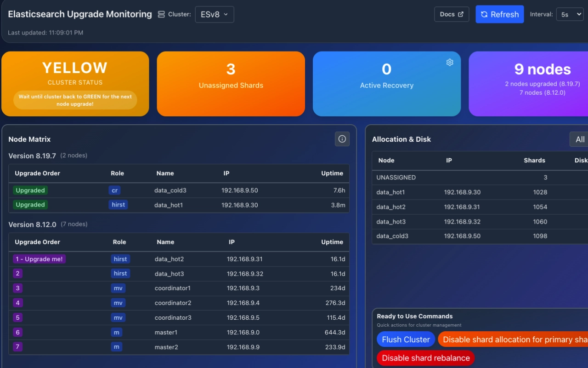Click the 1028 shards value for data_hot1
The width and height of the screenshot is (588, 368).
540,192
